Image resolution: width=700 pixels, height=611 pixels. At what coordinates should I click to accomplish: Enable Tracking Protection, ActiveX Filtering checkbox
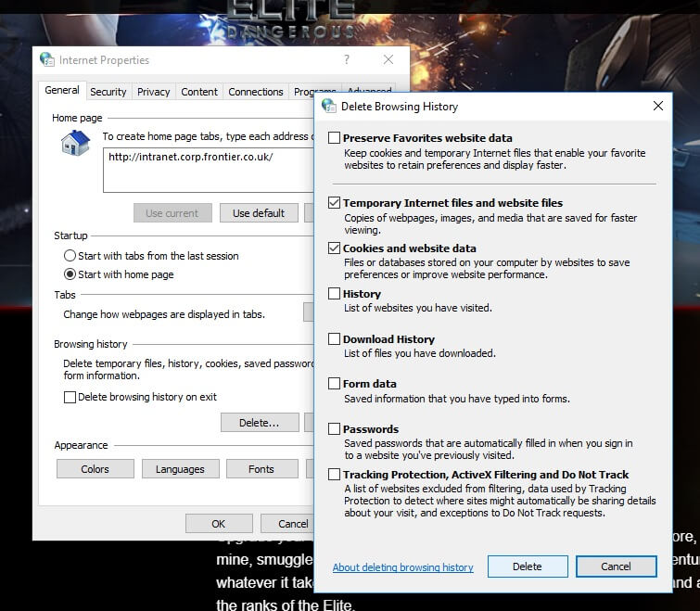click(x=334, y=474)
